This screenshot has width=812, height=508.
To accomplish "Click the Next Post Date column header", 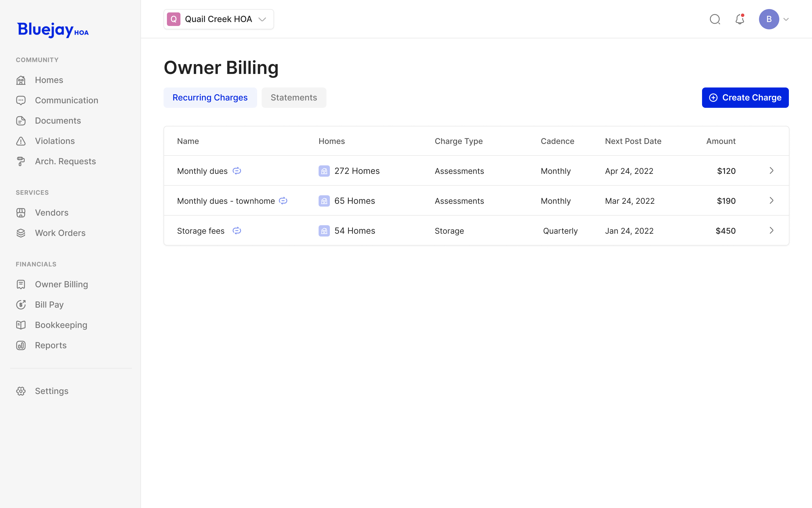I will [x=633, y=141].
